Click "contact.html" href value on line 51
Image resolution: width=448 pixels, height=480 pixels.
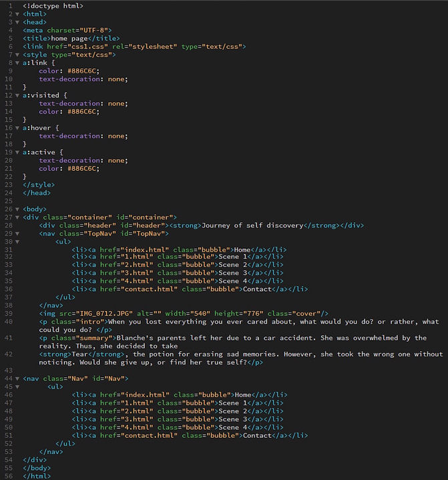pos(149,436)
